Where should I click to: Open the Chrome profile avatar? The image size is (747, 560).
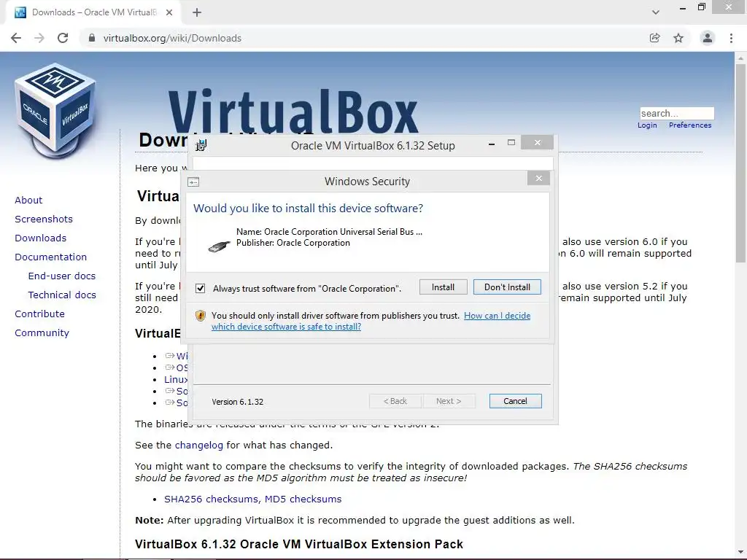click(708, 38)
